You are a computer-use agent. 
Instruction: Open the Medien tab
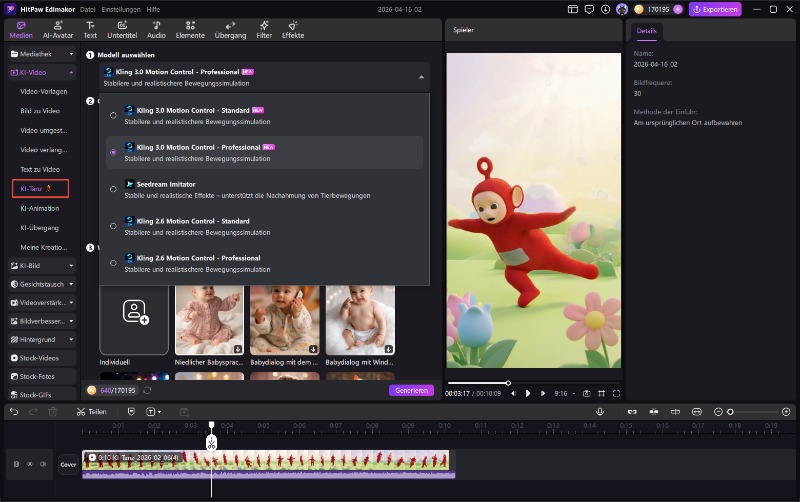[x=21, y=30]
